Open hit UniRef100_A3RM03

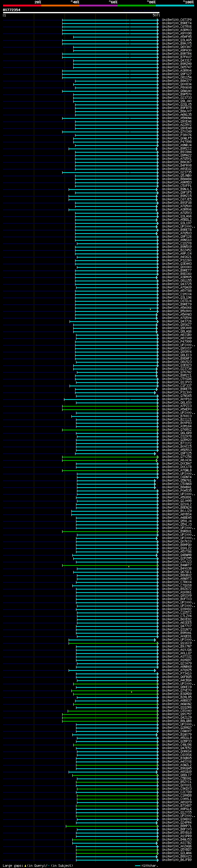176,30
